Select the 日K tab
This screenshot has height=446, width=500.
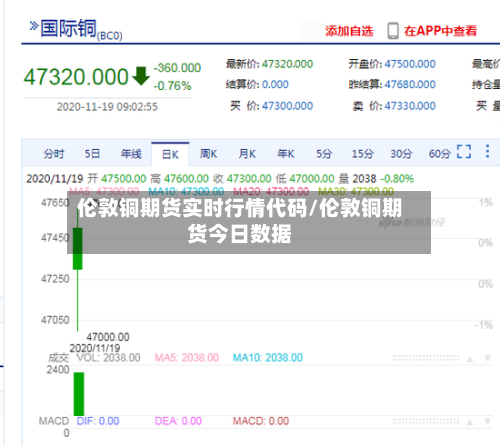170,154
